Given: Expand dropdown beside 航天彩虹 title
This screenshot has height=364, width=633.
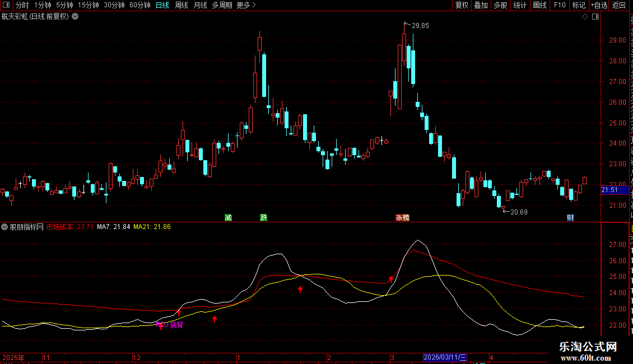Looking at the screenshot, I should click(75, 17).
